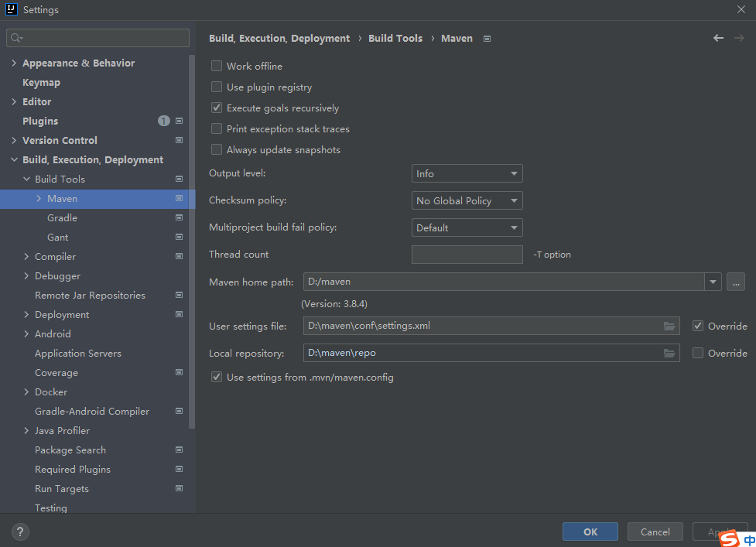Click the project-level icon beside Gradle-Android Compiler

[x=179, y=411]
